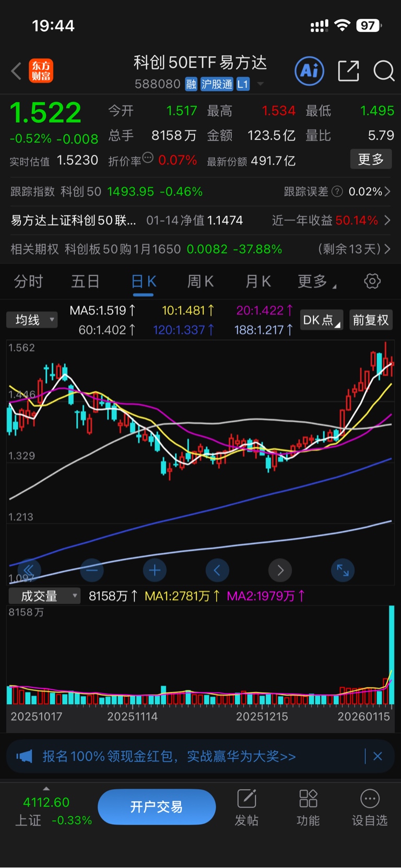Tap the 20251215 date label
The width and height of the screenshot is (401, 868).
pyautogui.click(x=262, y=717)
